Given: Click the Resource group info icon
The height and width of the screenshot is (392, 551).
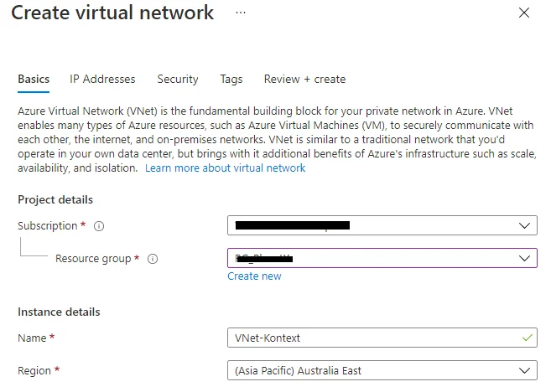Looking at the screenshot, I should coord(153,259).
